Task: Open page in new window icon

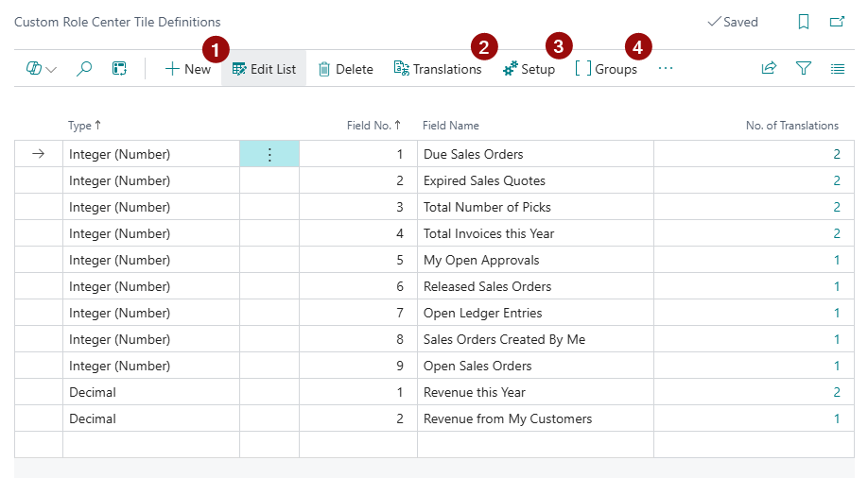Action: click(837, 22)
